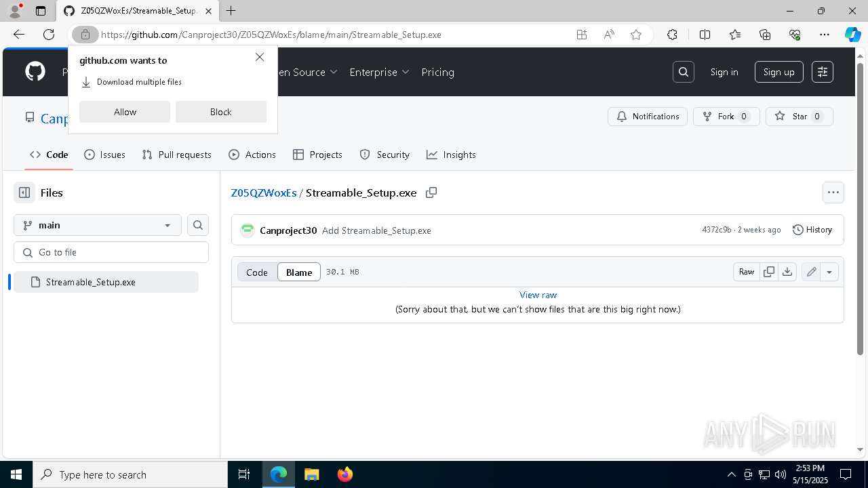Click the browser address bar URL
The image size is (868, 488).
[271, 35]
